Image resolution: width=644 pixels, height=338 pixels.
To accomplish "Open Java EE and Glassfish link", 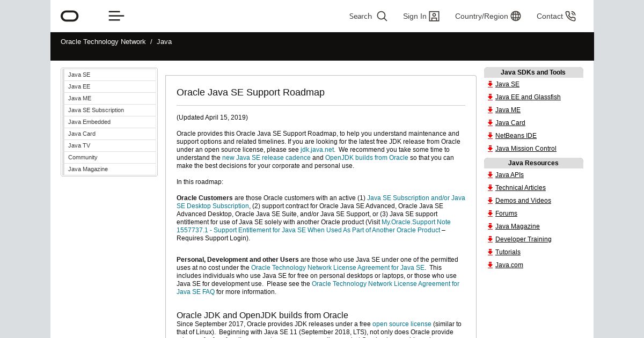I will [x=528, y=97].
